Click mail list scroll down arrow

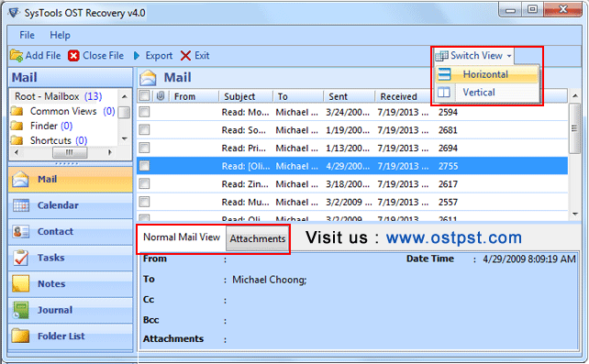click(x=574, y=214)
